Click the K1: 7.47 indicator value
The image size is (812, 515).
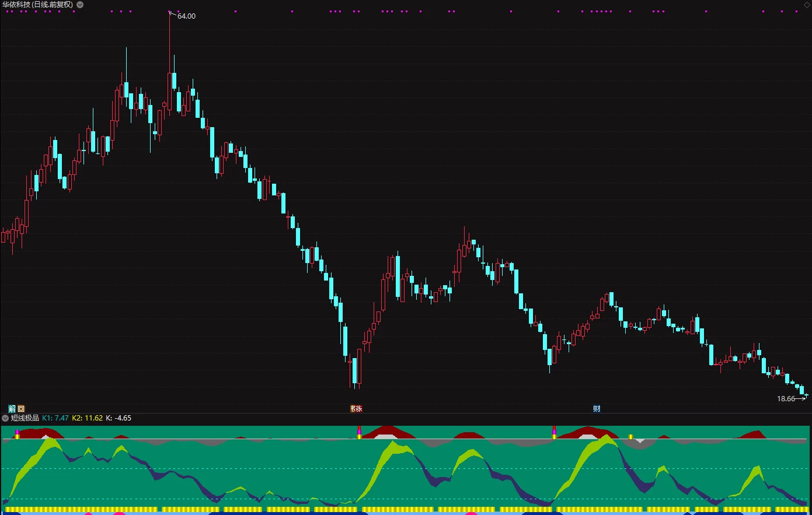[x=55, y=418]
